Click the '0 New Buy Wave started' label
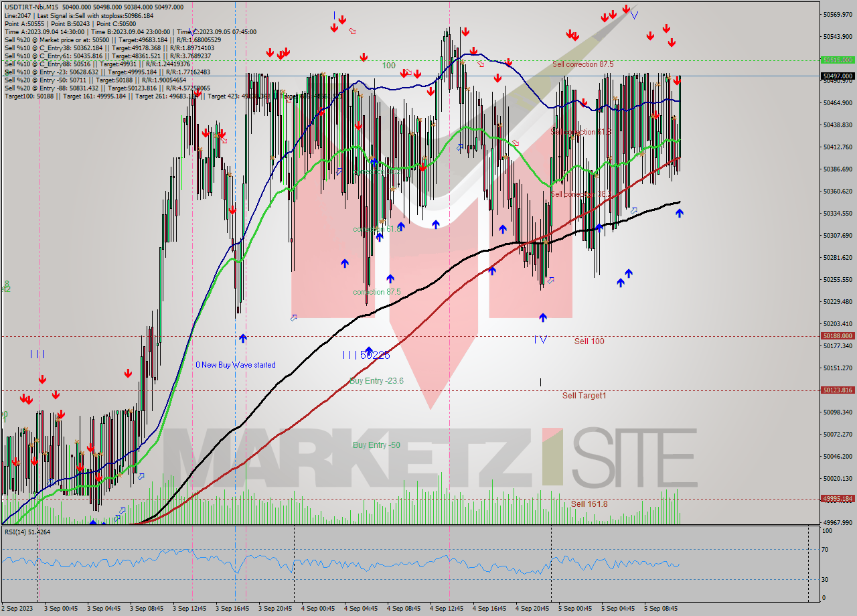The image size is (857, 616). tap(235, 365)
